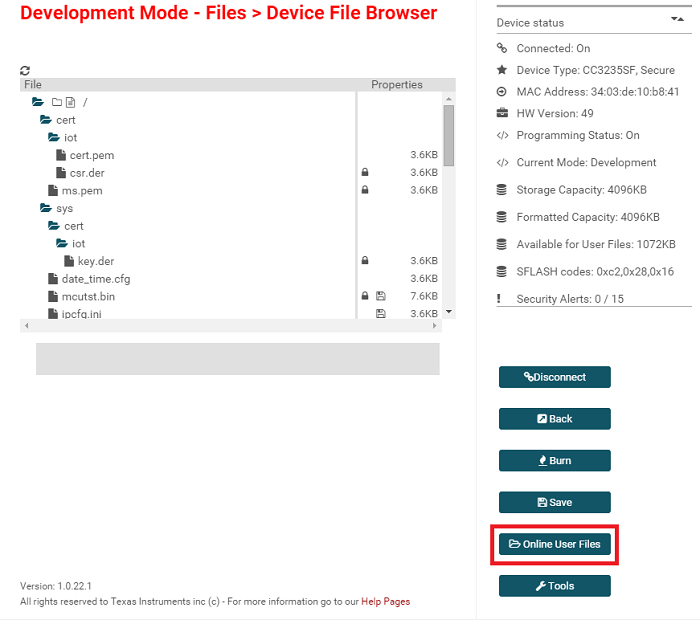Click the new folder icon beside root

[57, 102]
